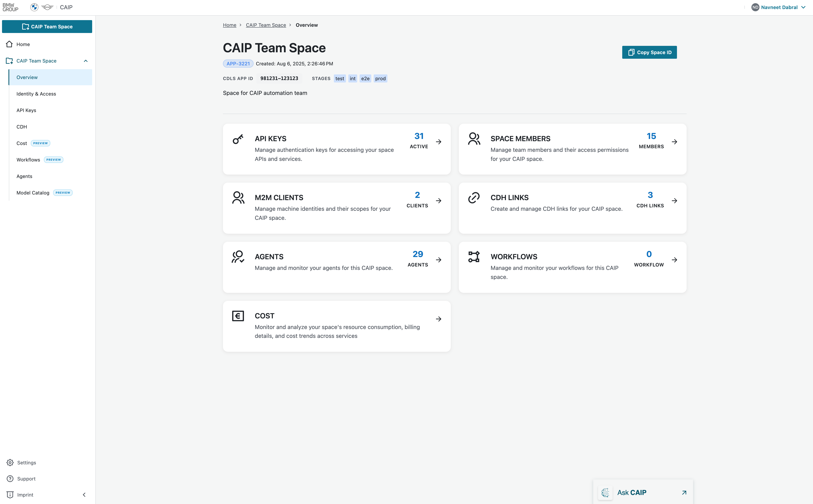
Task: Click the 0 workflow count
Action: click(649, 254)
